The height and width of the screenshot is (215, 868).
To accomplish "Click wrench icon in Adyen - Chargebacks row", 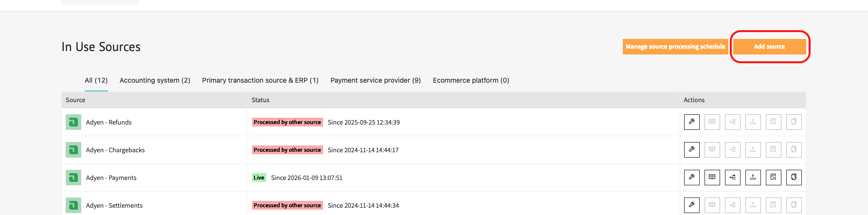I will tap(691, 150).
